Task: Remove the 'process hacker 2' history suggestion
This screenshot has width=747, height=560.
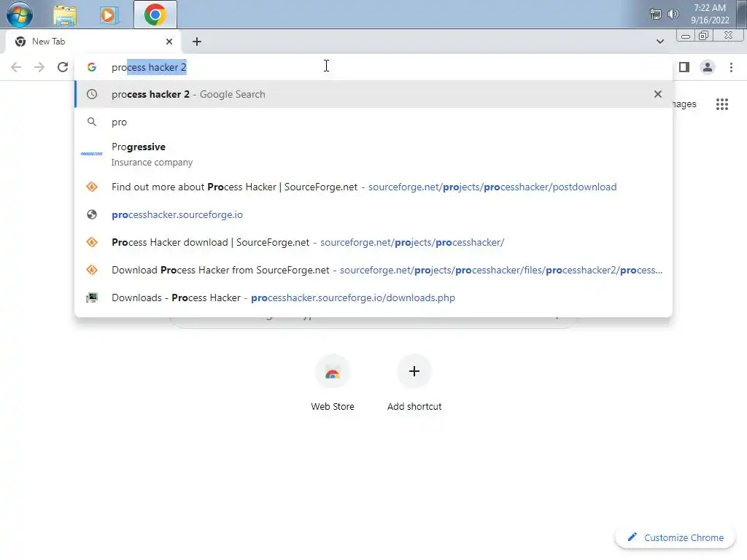Action: [658, 94]
